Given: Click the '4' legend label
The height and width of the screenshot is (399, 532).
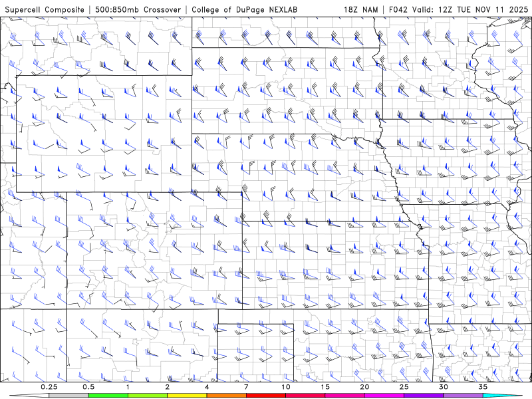Looking at the screenshot, I should [207, 387].
